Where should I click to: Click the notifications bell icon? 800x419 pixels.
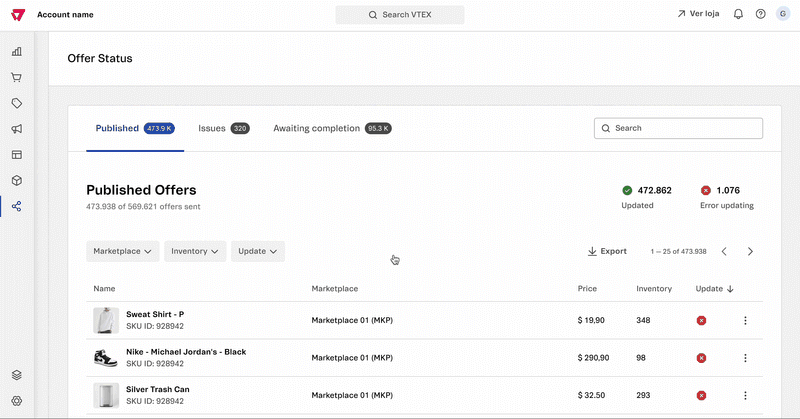[738, 15]
